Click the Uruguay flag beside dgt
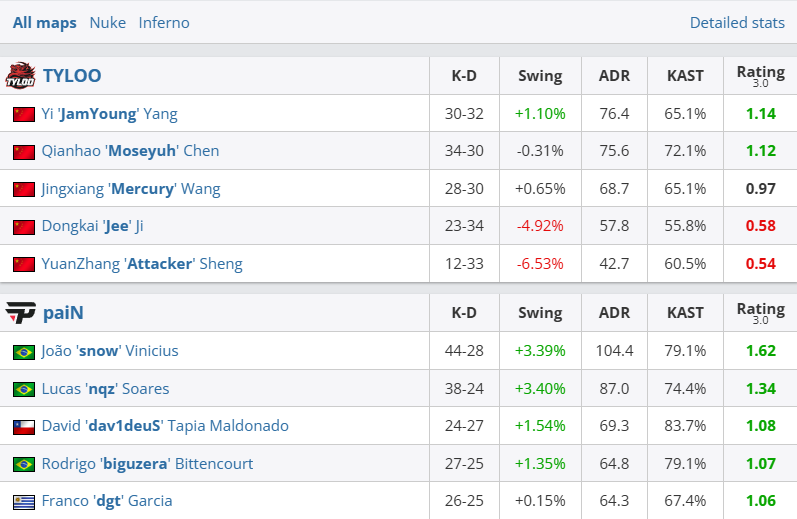The image size is (797, 519). (24, 501)
